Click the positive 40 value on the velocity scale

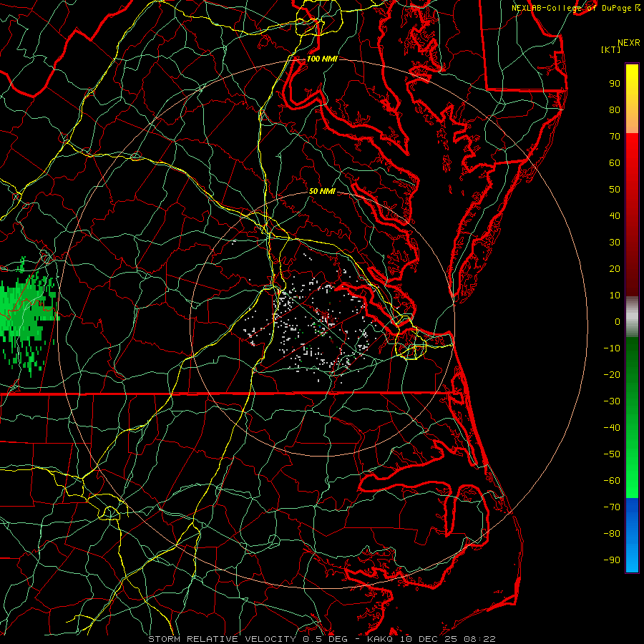click(x=615, y=216)
